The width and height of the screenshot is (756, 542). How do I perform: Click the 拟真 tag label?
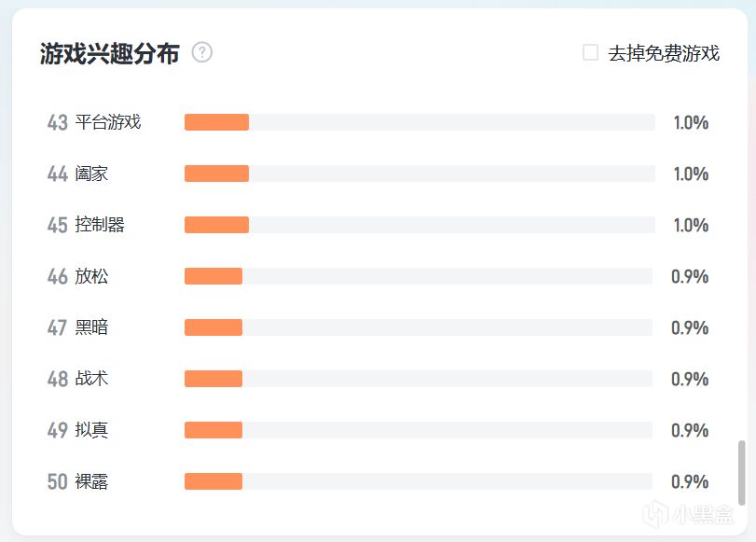[91, 429]
